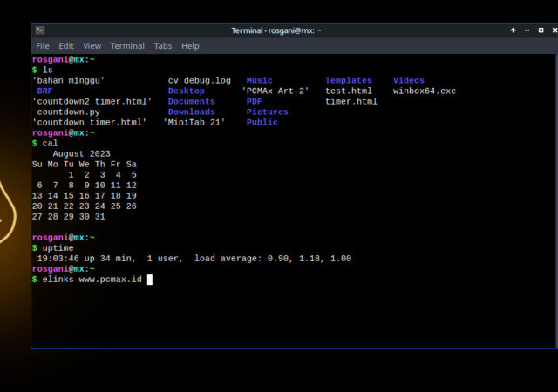Image resolution: width=558 pixels, height=392 pixels.
Task: Click the Documents directory name in ls output
Action: [x=191, y=101]
